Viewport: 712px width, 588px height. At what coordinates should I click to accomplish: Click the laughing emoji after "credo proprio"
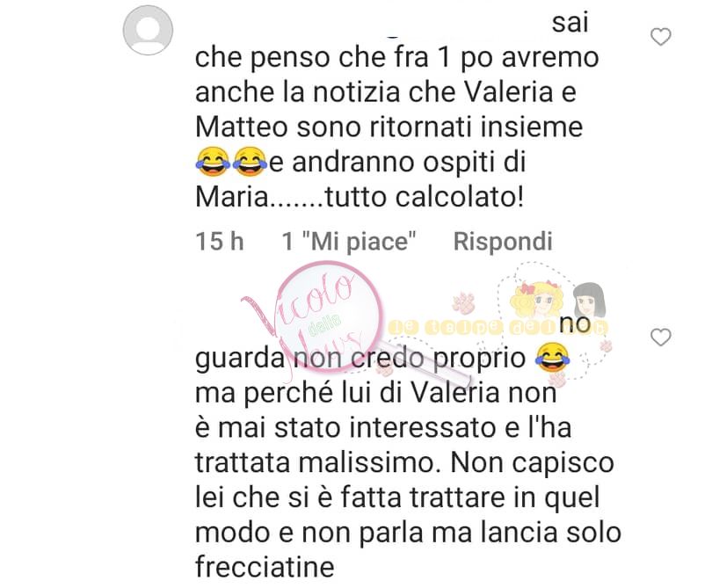(553, 359)
